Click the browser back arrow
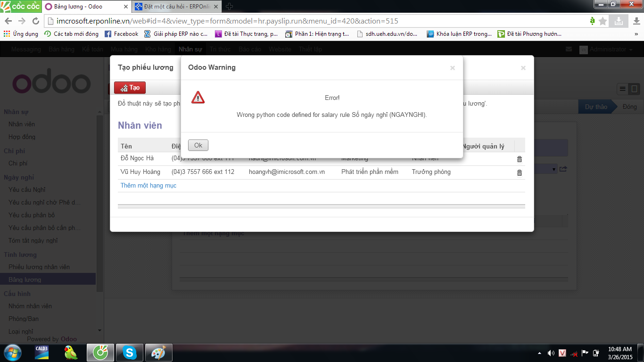The image size is (644, 362). pyautogui.click(x=8, y=21)
